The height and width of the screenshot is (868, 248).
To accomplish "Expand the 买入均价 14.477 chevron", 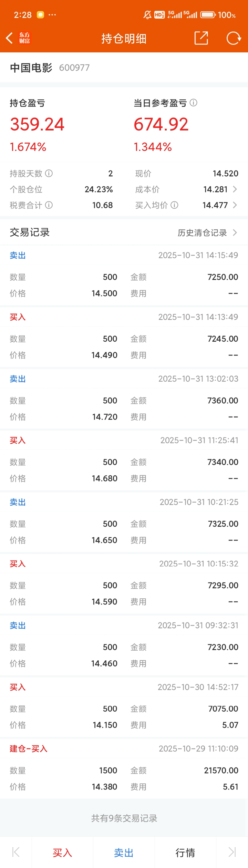I will [x=235, y=205].
